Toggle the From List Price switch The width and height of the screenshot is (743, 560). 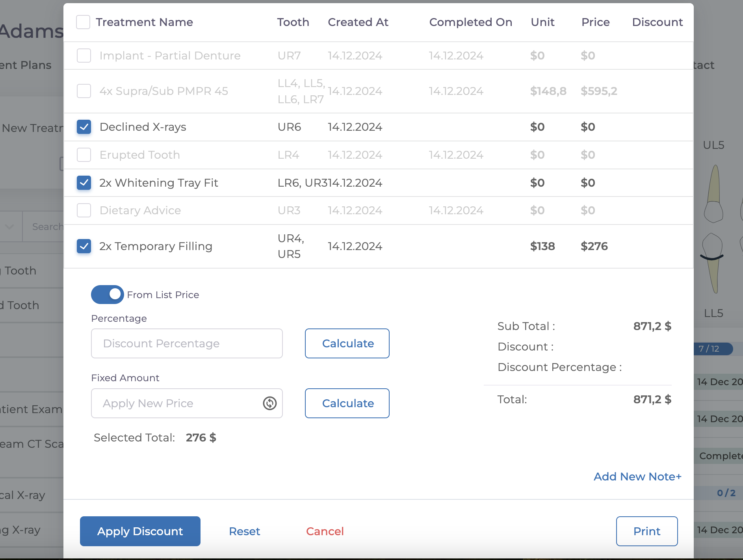tap(108, 295)
